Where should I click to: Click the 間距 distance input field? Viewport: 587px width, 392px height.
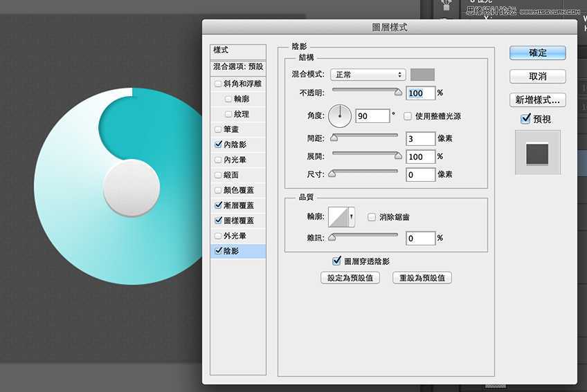420,139
